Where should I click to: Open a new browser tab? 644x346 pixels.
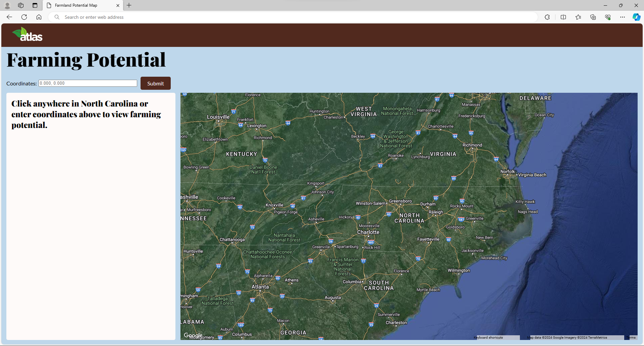(x=129, y=5)
